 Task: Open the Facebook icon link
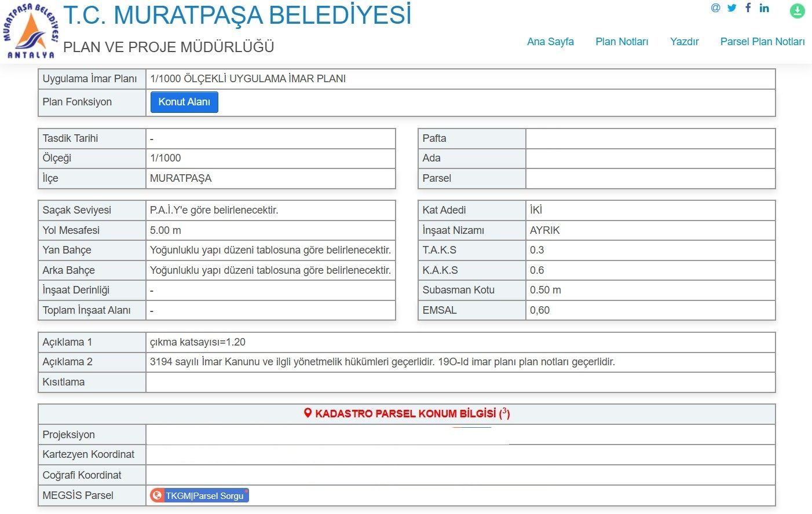coord(748,8)
